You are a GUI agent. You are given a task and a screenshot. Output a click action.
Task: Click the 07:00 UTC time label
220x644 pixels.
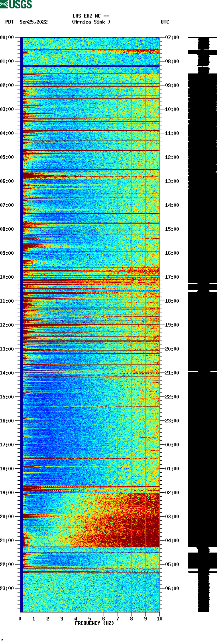coord(172,38)
